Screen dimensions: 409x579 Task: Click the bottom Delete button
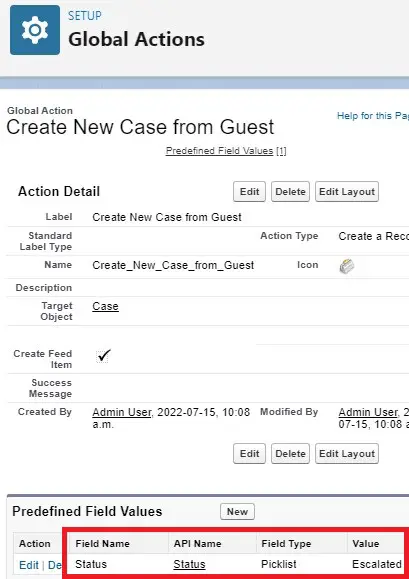(x=290, y=453)
